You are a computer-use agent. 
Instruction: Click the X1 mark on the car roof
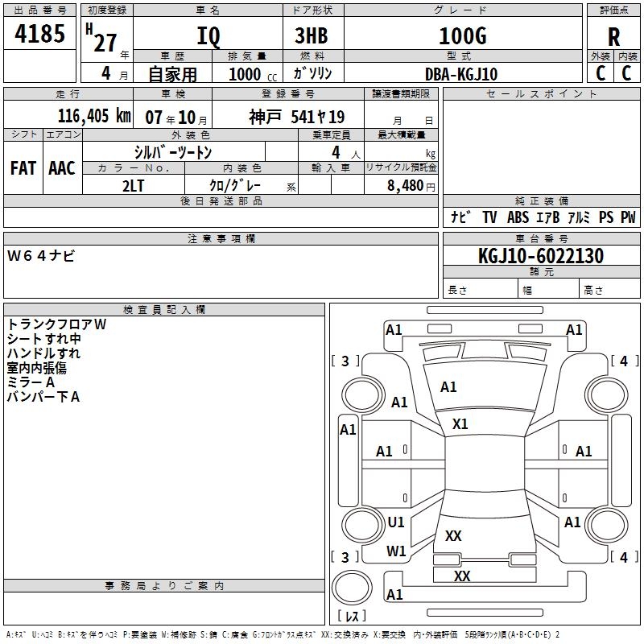point(460,423)
